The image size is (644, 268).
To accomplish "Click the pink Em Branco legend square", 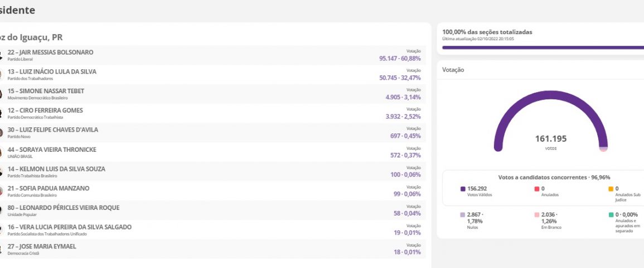I will point(536,214).
